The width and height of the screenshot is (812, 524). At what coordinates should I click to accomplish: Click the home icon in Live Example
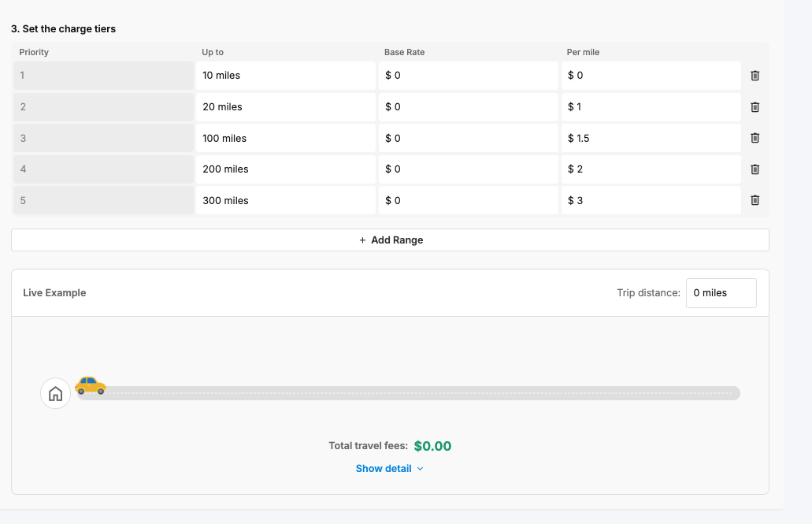point(55,393)
